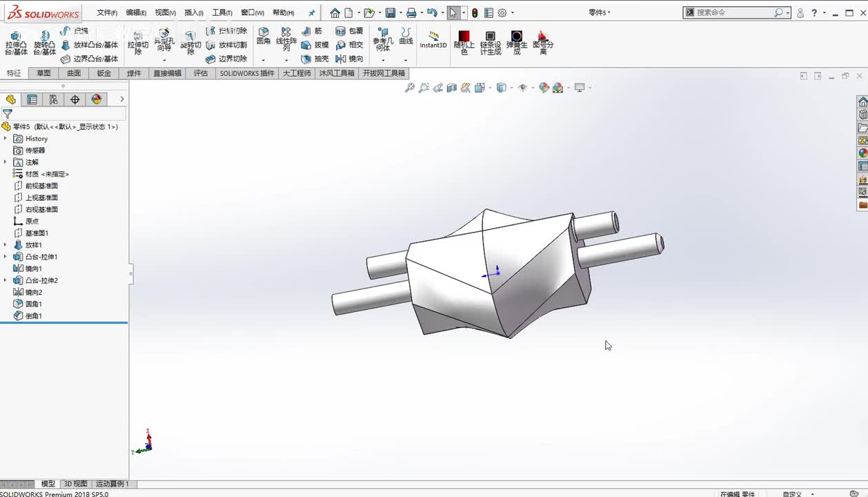Viewport: 868px width, 497px height.
Task: Open the 曲线 curves tool
Action: click(x=406, y=37)
